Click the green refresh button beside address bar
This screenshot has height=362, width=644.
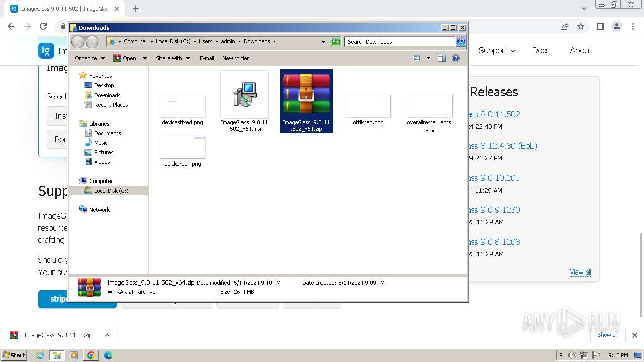[x=336, y=42]
